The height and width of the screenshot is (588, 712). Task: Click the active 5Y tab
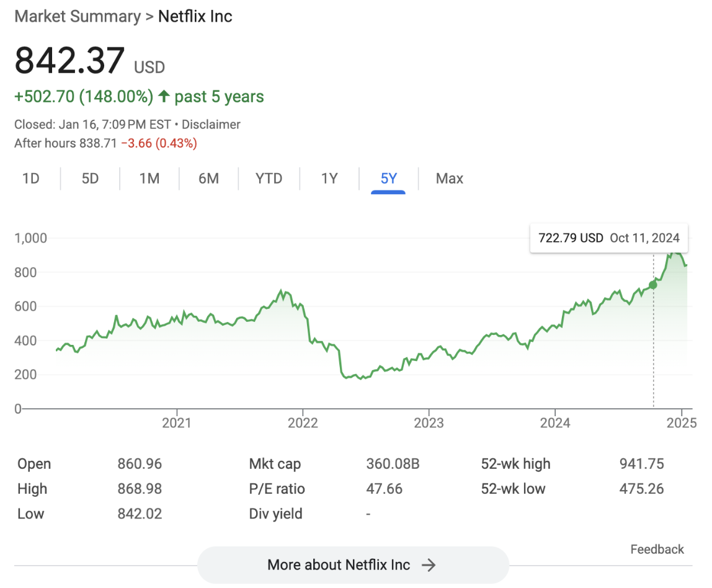click(x=388, y=179)
